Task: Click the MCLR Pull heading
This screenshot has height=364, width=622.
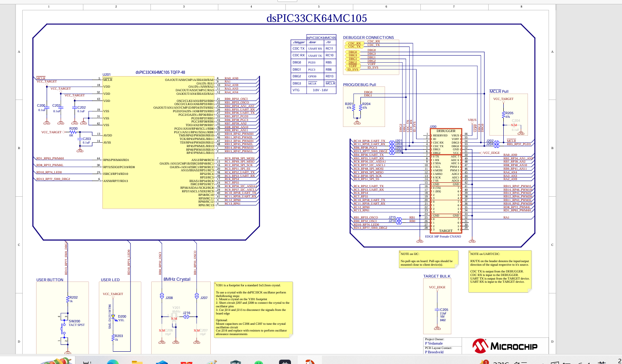Action: (499, 92)
